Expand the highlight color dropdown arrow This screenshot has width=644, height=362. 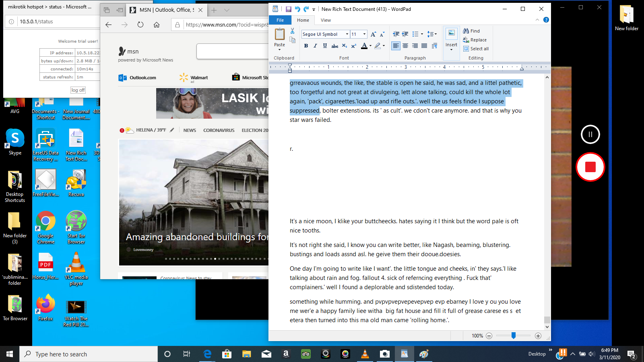point(384,46)
